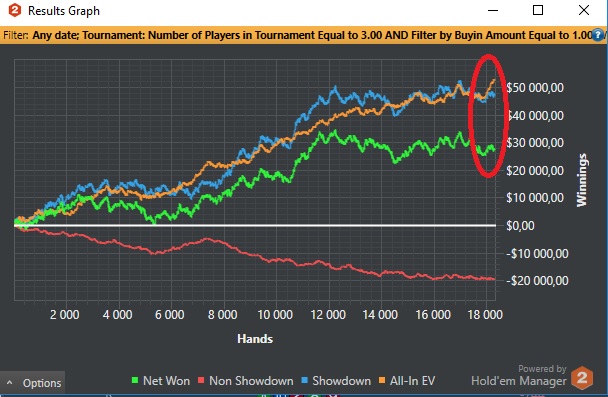Click the Powered by Hold'em Manager text

pos(519,376)
